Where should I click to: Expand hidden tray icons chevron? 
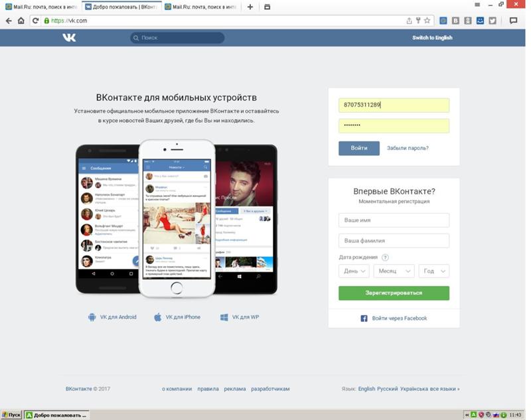(467, 415)
